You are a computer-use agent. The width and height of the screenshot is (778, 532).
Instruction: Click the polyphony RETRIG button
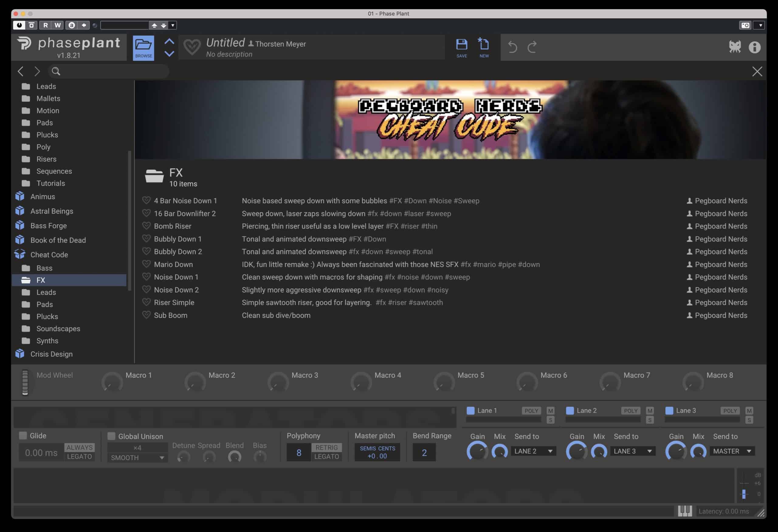(x=326, y=447)
